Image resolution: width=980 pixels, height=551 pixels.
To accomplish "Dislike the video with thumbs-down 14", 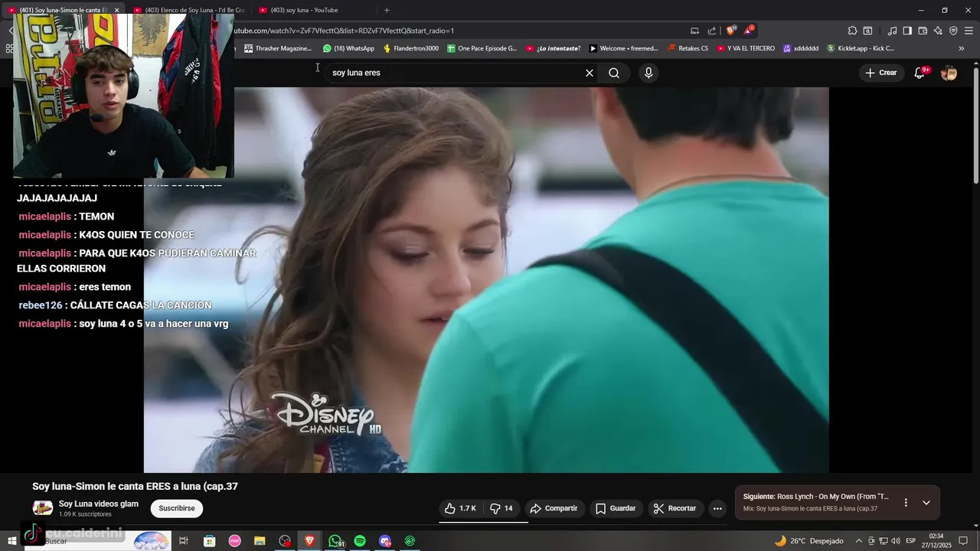I will pyautogui.click(x=501, y=508).
